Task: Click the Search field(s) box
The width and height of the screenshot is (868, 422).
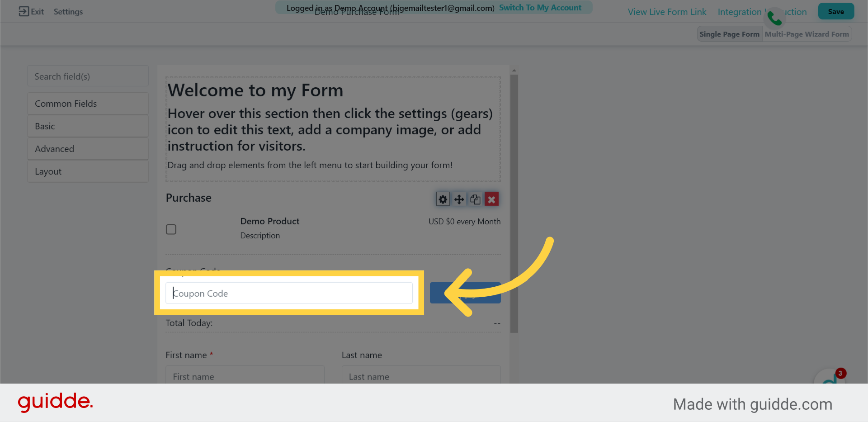Action: pyautogui.click(x=88, y=76)
